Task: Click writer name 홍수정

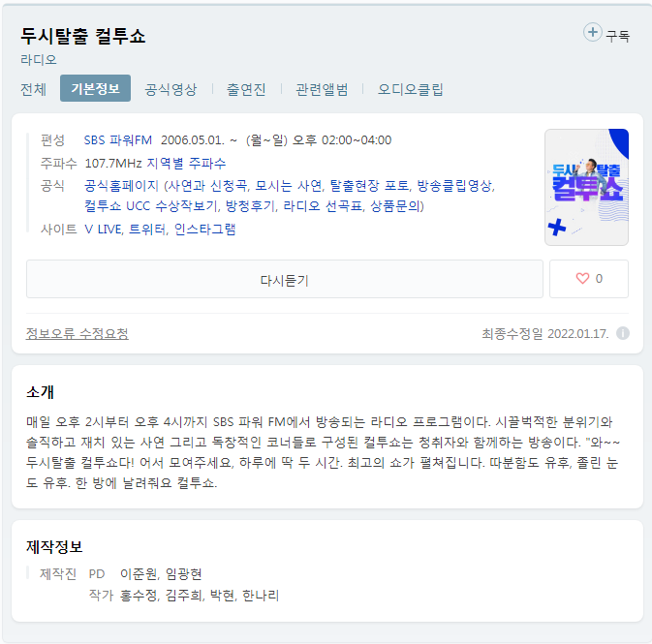Action: [139, 596]
